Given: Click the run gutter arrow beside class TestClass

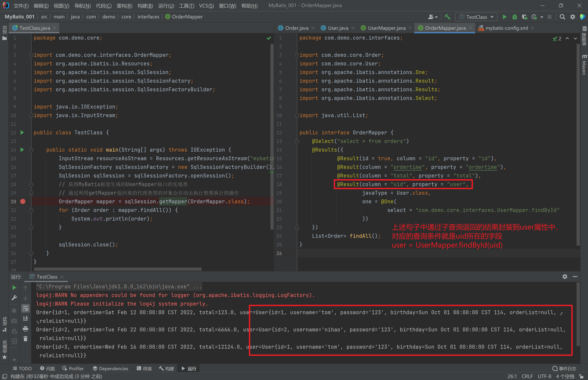Looking at the screenshot, I should [x=22, y=132].
